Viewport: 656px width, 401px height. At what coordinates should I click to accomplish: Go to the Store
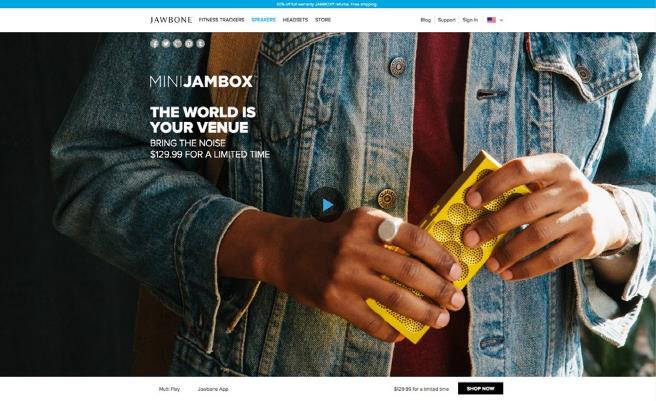point(323,20)
